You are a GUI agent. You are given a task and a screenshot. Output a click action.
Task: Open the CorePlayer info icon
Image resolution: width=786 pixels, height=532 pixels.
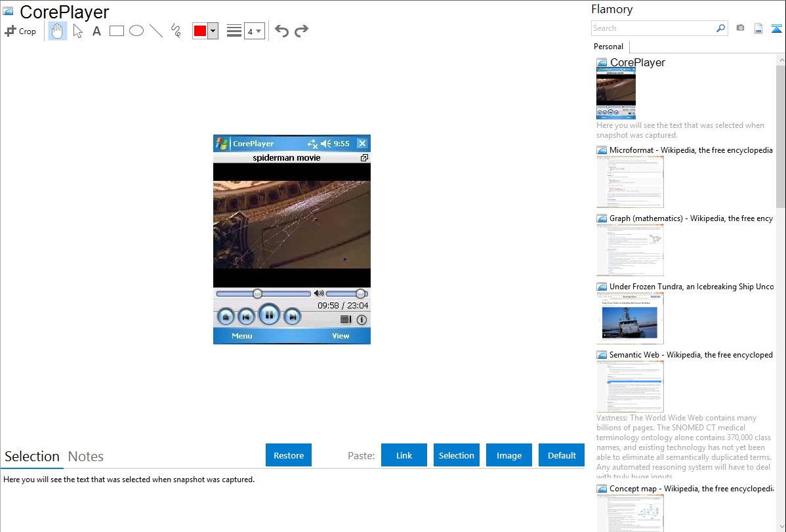tap(362, 319)
